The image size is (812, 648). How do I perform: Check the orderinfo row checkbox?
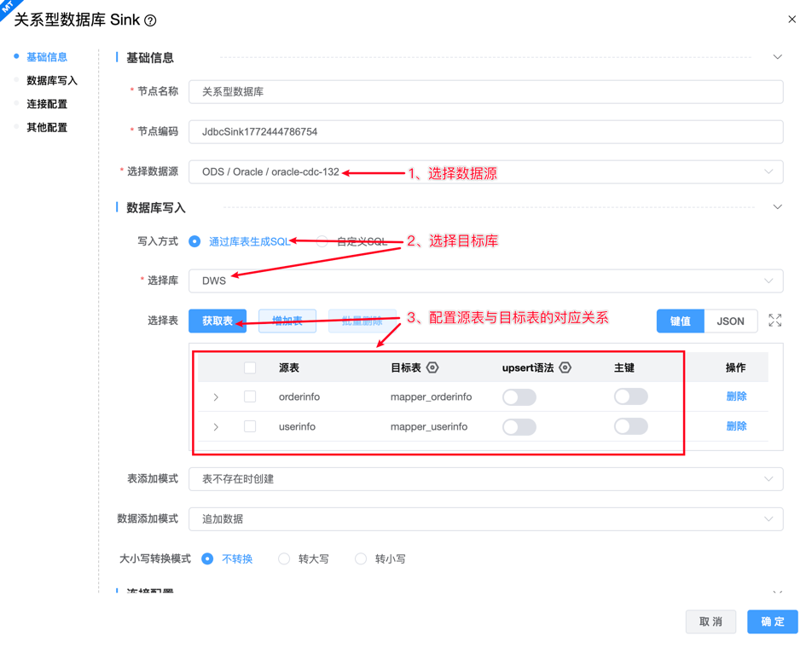[x=250, y=396]
